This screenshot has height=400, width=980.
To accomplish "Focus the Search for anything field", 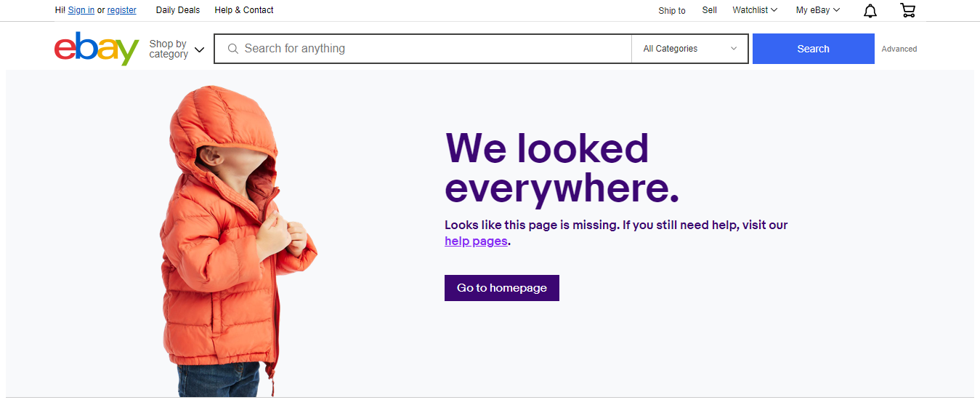I will 436,49.
